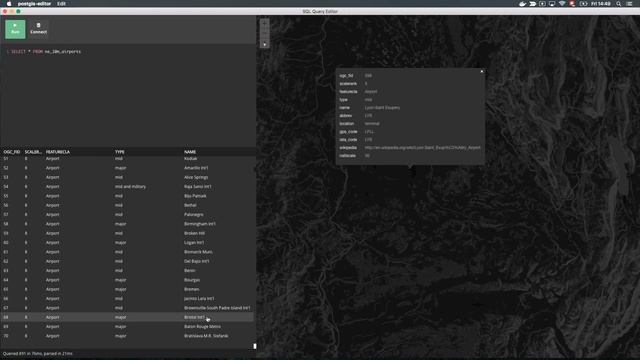
Task: Open the Edit menu
Action: tap(61, 4)
